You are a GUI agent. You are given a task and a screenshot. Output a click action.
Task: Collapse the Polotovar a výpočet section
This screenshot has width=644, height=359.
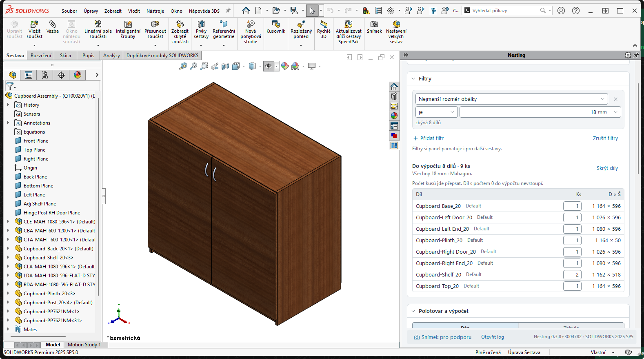[x=413, y=311]
